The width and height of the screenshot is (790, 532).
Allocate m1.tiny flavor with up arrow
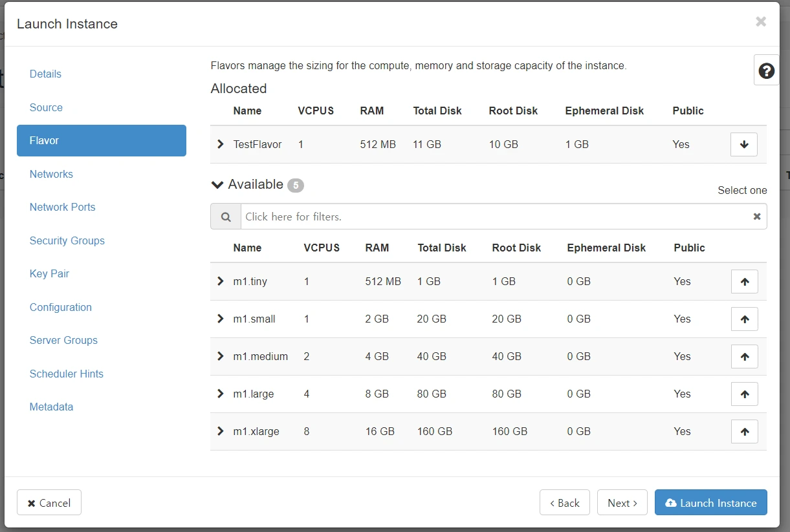[x=744, y=281]
